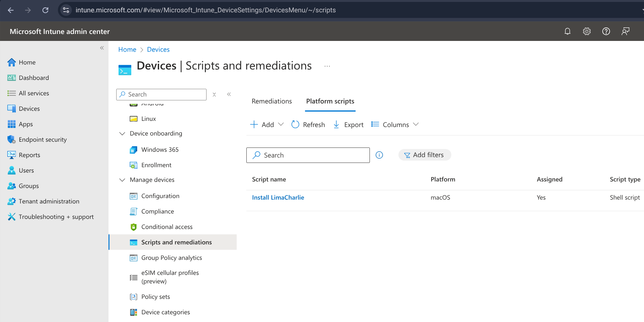Image resolution: width=644 pixels, height=322 pixels.
Task: Select the Platform scripts tab
Action: 330,101
